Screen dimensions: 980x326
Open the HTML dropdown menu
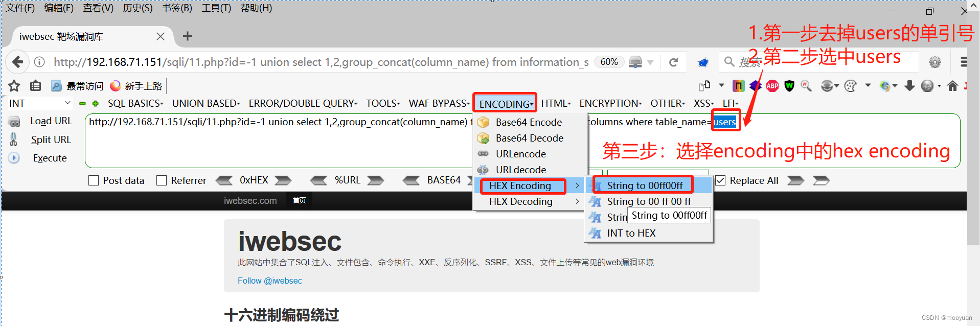pyautogui.click(x=556, y=103)
